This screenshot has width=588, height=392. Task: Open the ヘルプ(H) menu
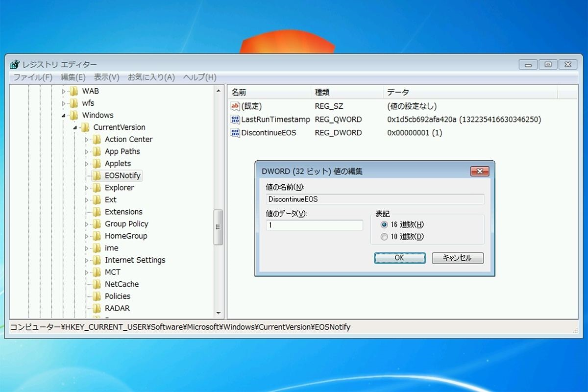click(x=199, y=77)
